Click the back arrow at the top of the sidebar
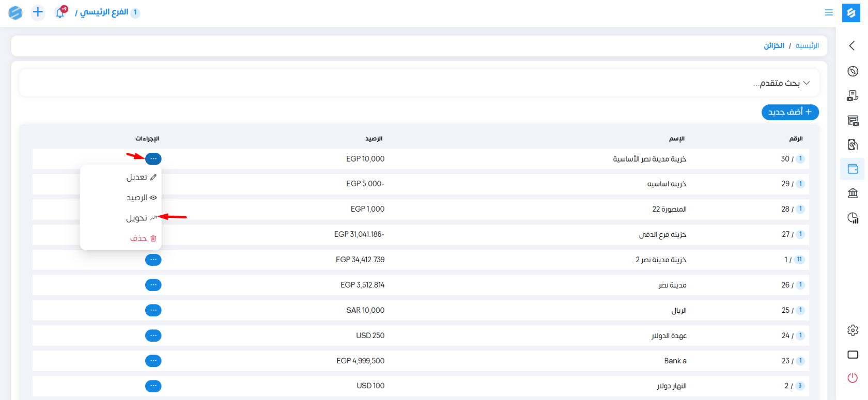 (852, 46)
